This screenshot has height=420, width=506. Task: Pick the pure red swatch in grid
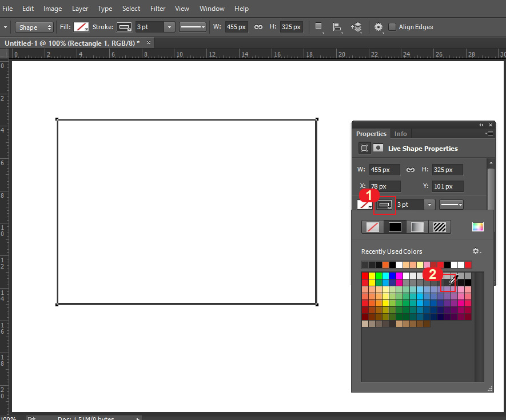tap(365, 275)
